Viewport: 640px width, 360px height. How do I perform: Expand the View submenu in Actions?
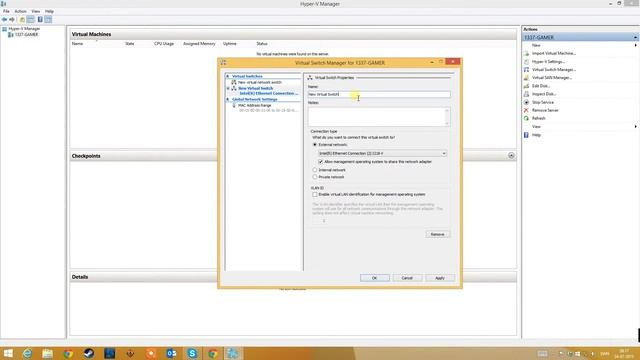635,127
